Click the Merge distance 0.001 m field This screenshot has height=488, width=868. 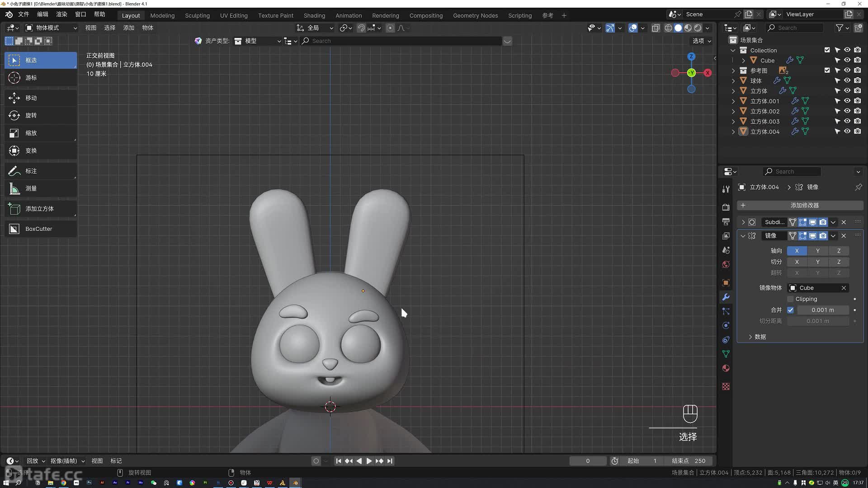[823, 310]
